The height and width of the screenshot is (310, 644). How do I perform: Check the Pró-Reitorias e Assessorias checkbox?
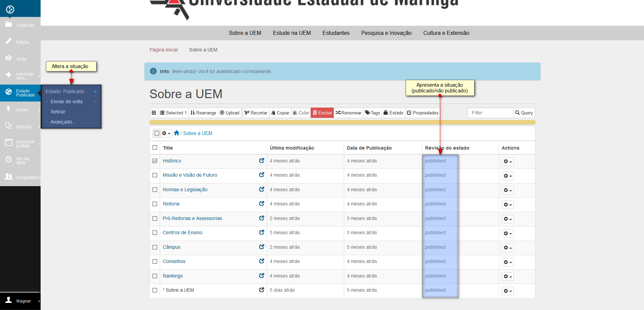click(x=155, y=218)
